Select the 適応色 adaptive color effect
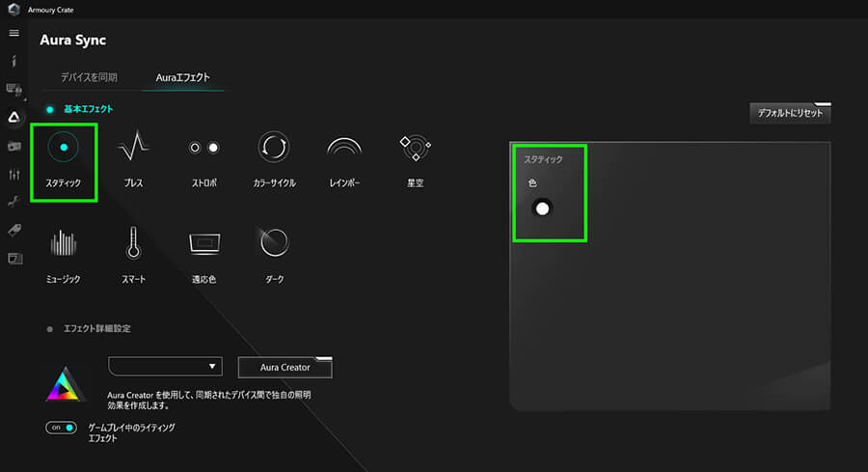 pyautogui.click(x=204, y=257)
